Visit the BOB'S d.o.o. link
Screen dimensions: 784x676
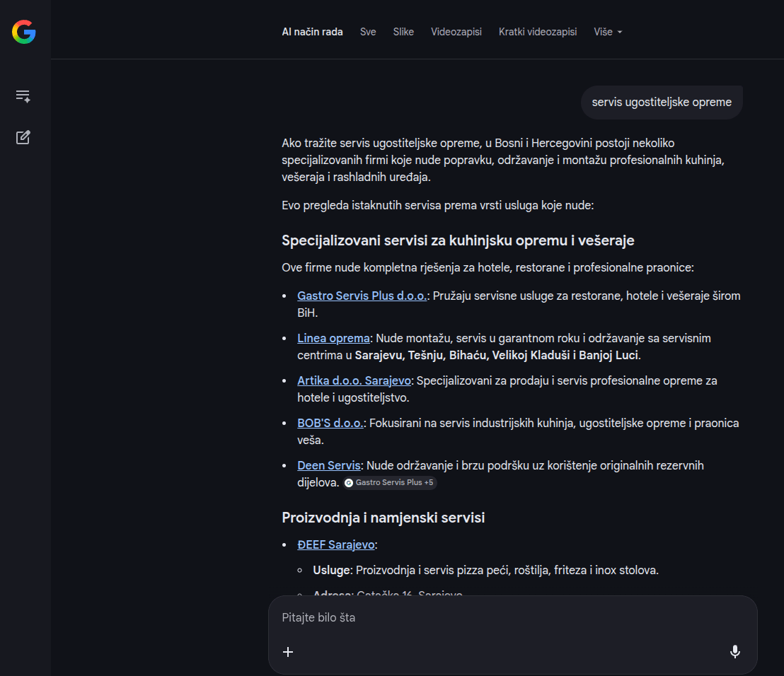(x=330, y=423)
